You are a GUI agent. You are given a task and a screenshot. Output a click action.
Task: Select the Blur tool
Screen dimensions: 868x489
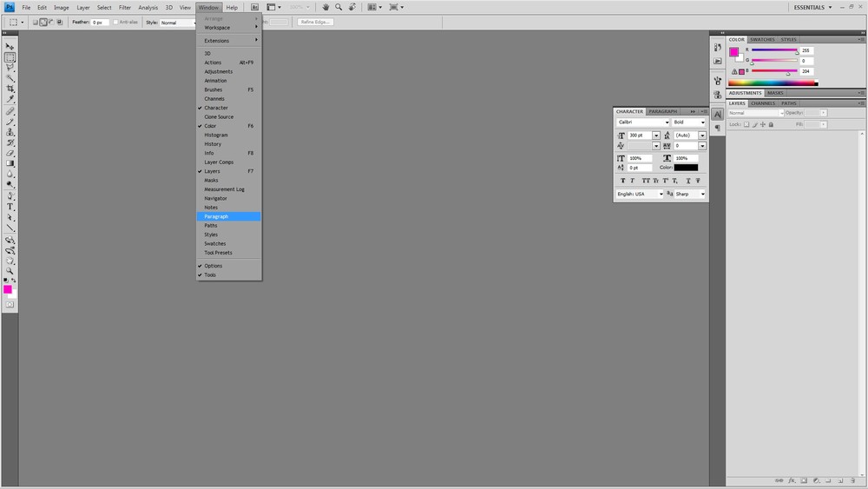tap(10, 174)
